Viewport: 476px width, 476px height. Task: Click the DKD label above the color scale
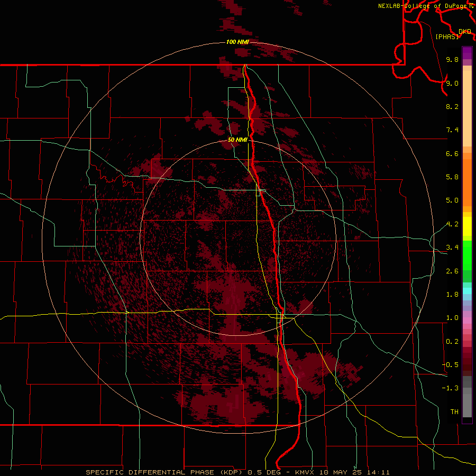pos(465,32)
